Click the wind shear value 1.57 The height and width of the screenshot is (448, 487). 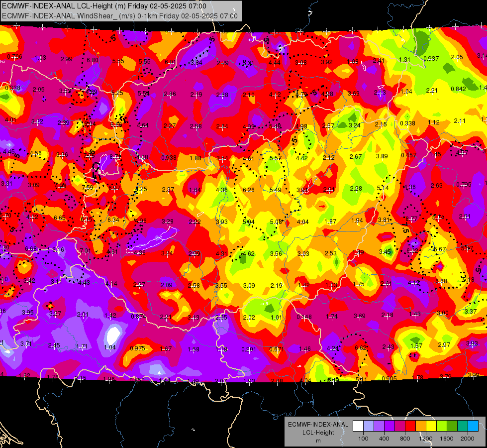click(416, 346)
